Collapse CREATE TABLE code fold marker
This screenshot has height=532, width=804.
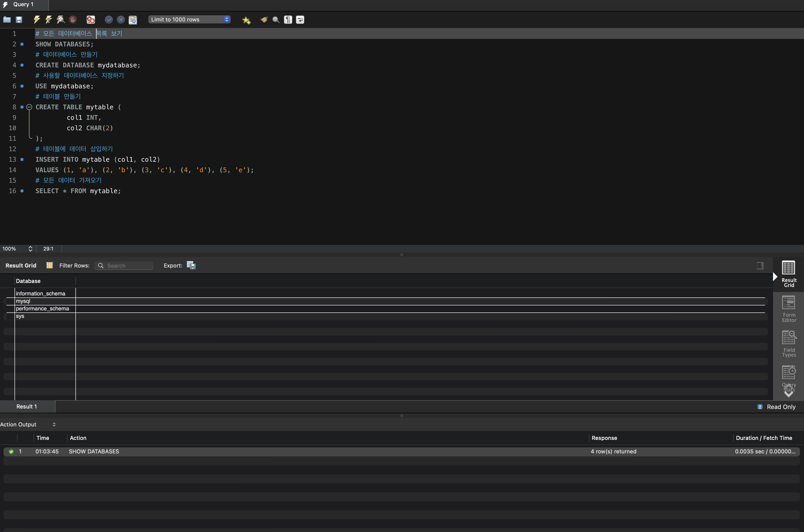pos(29,107)
